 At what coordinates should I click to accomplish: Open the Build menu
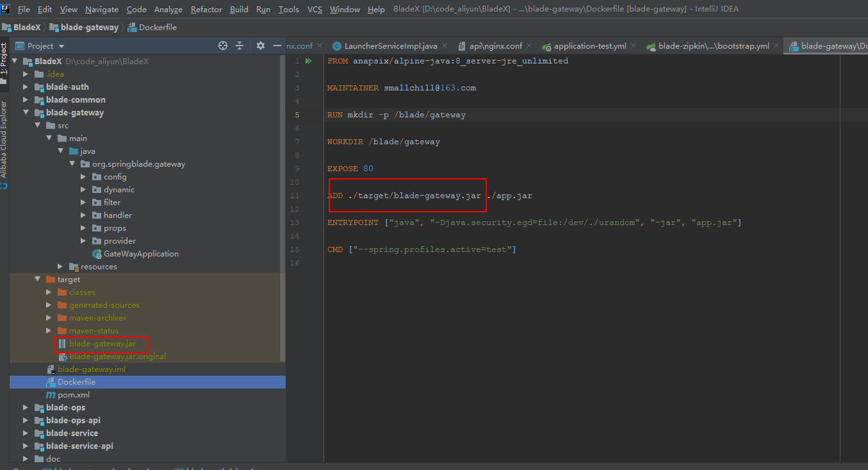click(x=239, y=9)
